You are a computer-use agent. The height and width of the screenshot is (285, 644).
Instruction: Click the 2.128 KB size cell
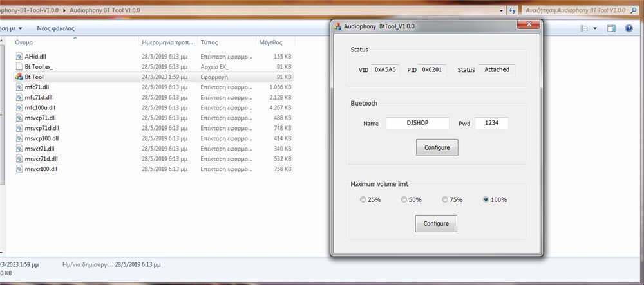coord(280,98)
